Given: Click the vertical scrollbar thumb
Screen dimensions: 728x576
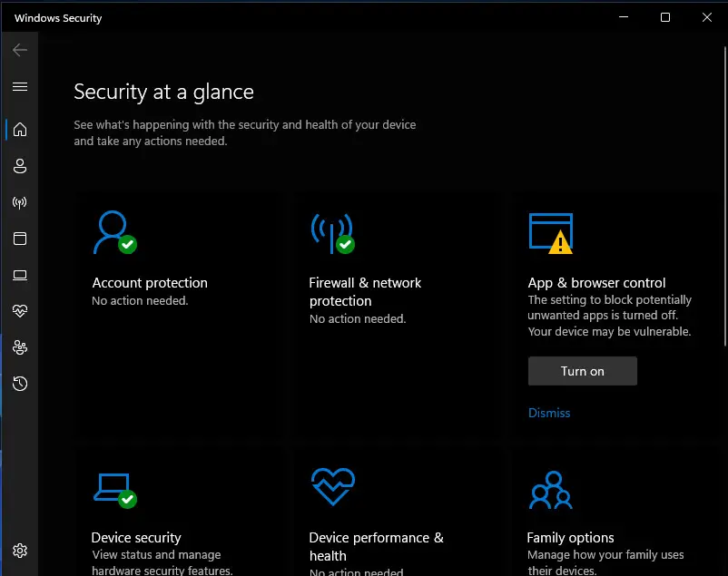Looking at the screenshot, I should (724, 196).
